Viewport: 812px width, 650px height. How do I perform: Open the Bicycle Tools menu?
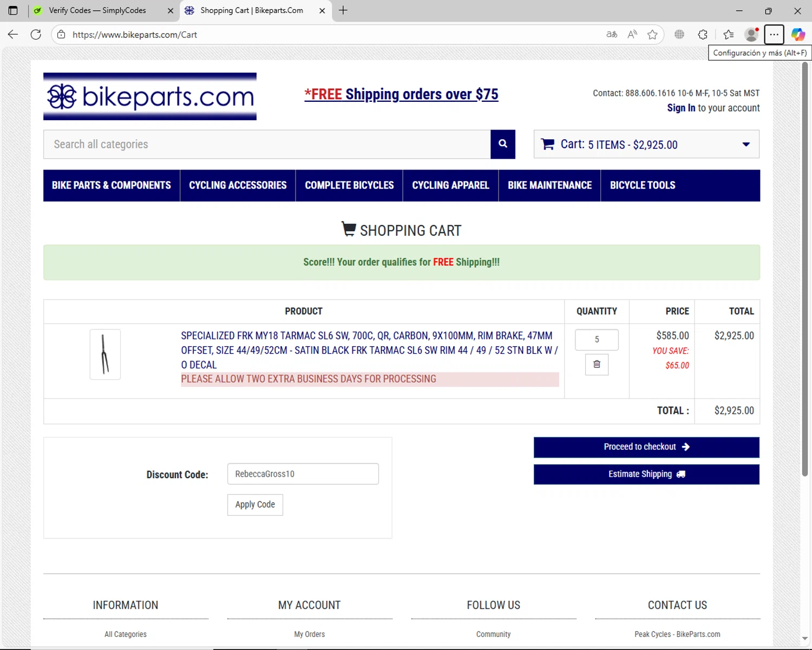pyautogui.click(x=643, y=185)
